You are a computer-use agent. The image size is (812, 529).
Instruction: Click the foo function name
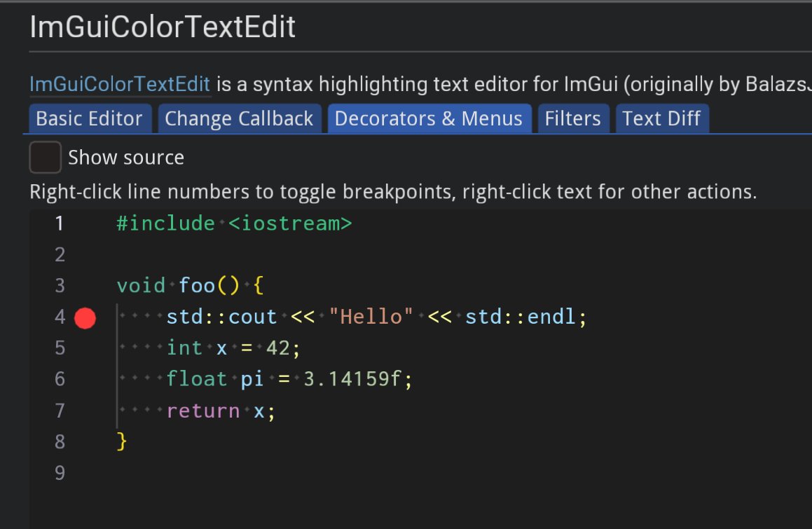[x=197, y=285]
